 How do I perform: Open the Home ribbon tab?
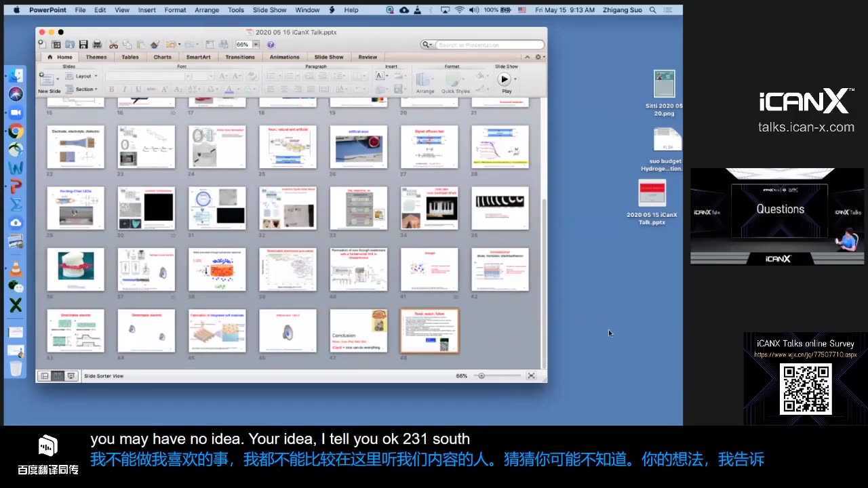coord(60,57)
